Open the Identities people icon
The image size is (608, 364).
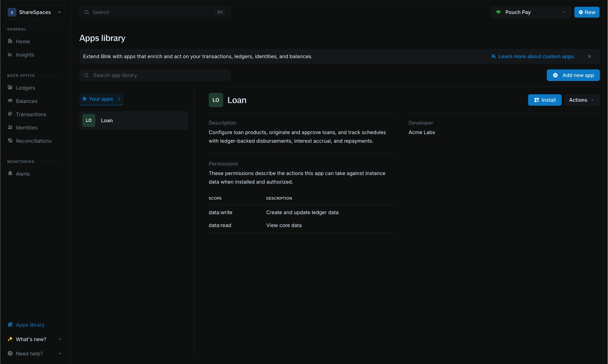tap(10, 127)
